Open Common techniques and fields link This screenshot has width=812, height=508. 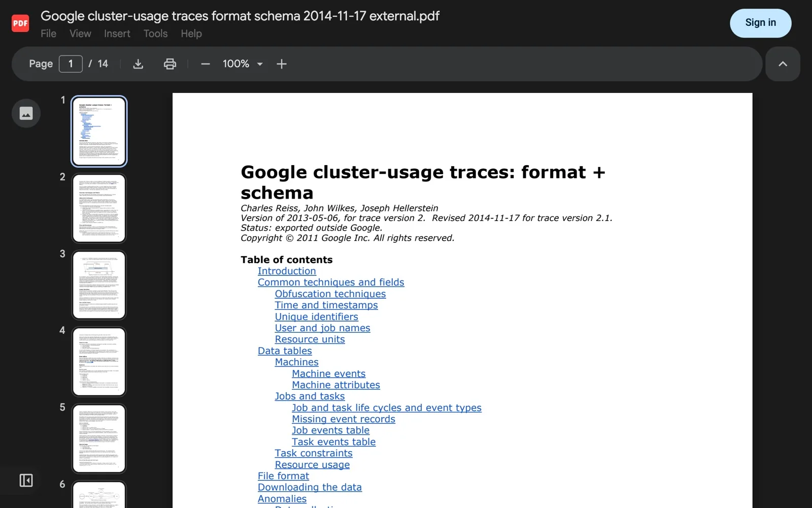tap(331, 282)
